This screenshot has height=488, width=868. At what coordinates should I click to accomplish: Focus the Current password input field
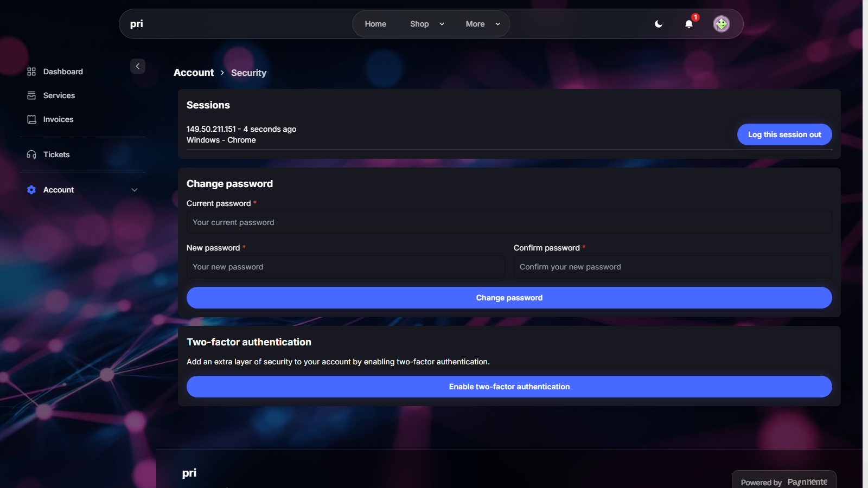[x=509, y=222]
